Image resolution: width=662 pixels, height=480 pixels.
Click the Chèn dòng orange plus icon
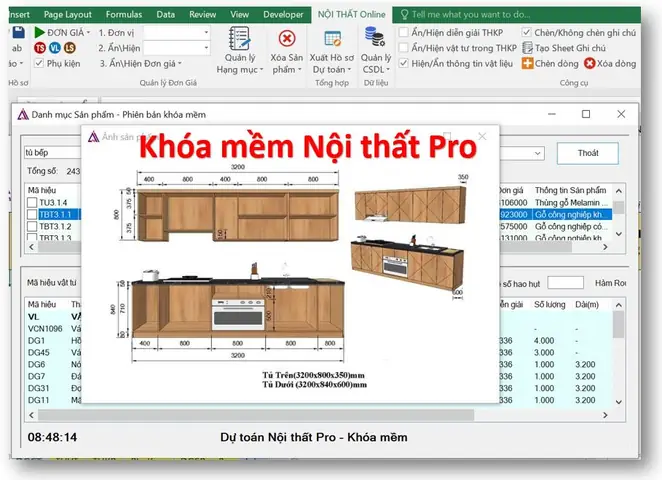pos(527,64)
